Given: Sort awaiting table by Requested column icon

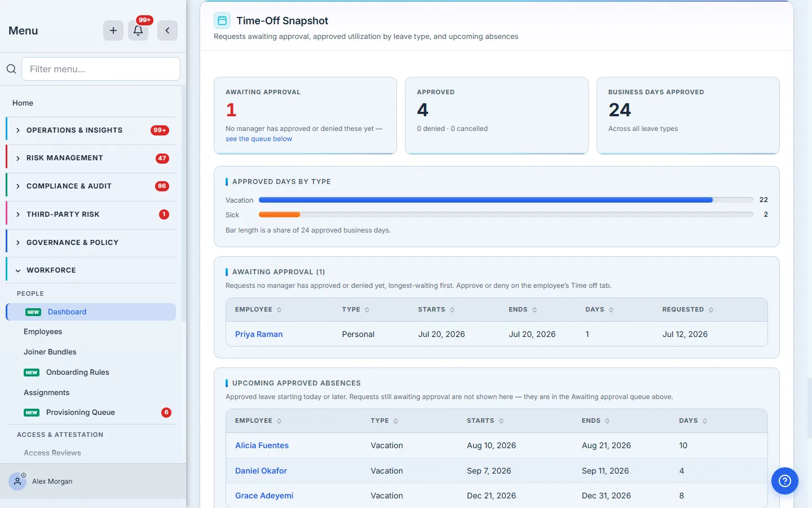Looking at the screenshot, I should click(711, 310).
